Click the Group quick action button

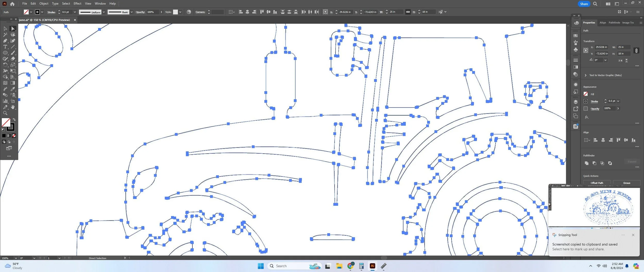[626, 183]
